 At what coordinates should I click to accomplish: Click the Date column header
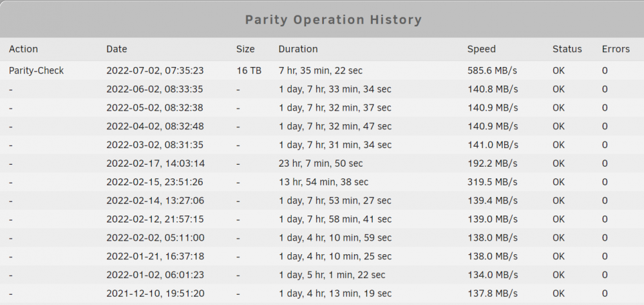pyautogui.click(x=117, y=50)
